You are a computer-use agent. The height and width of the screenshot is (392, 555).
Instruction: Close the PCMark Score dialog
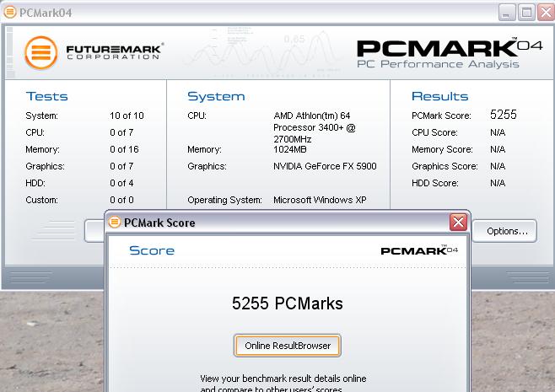point(458,223)
